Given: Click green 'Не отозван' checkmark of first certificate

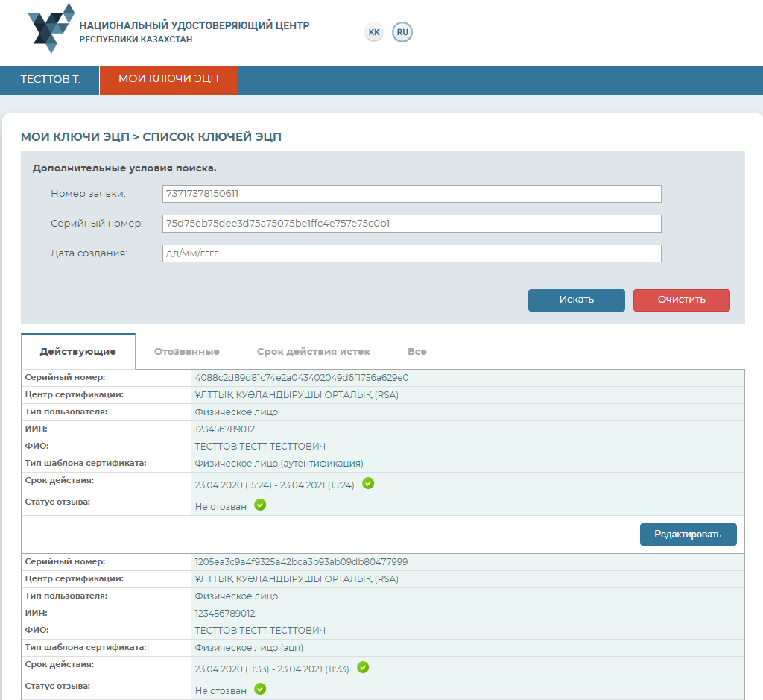Looking at the screenshot, I should point(260,505).
